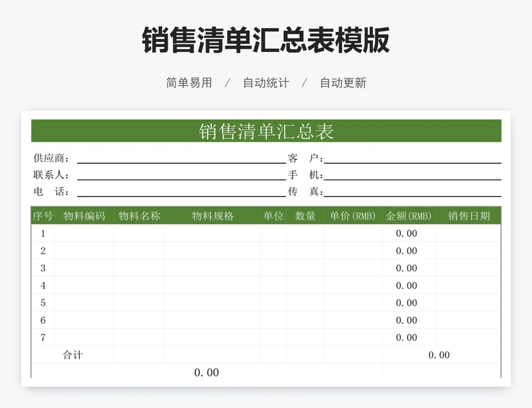Click the 传真 underline input field
The image size is (532, 408).
pos(412,191)
